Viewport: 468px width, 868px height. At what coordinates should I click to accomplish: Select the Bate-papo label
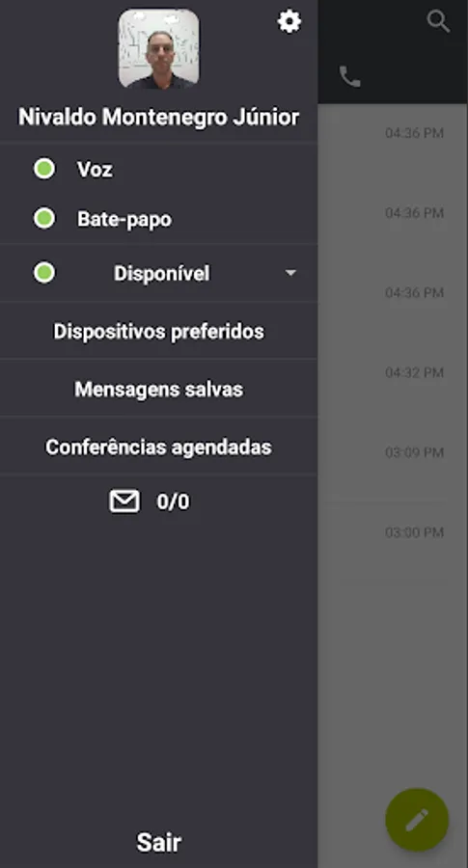124,219
